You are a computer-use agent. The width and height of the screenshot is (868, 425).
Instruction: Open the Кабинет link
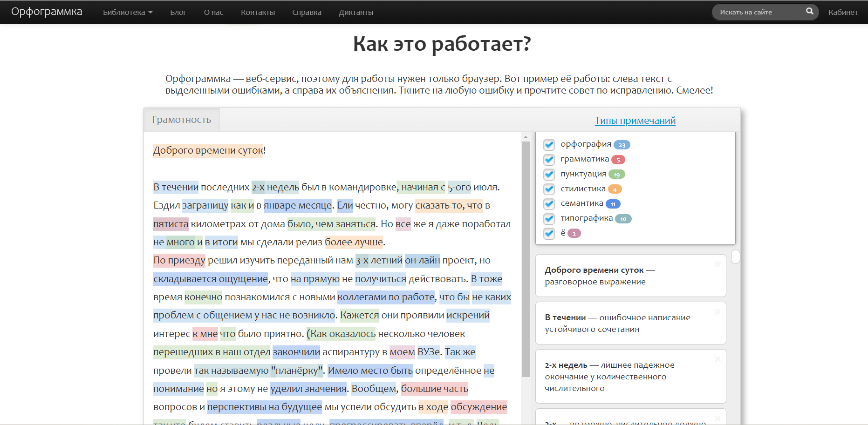pos(843,12)
